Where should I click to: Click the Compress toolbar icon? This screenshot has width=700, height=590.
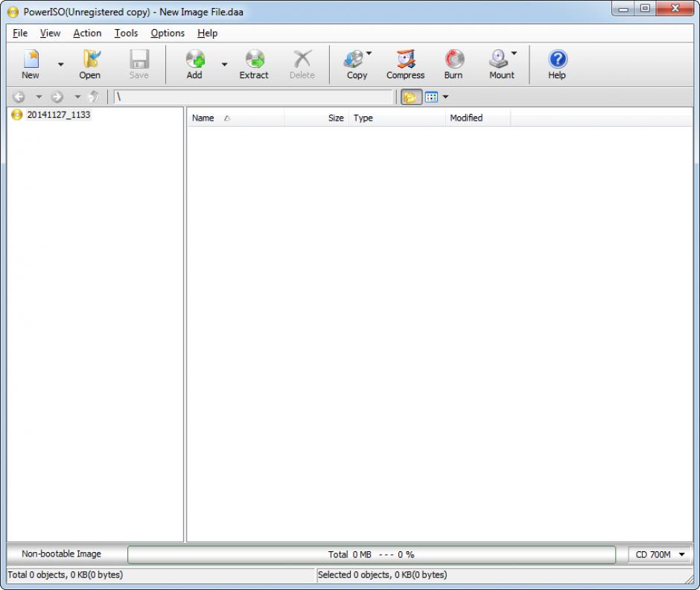pyautogui.click(x=406, y=64)
